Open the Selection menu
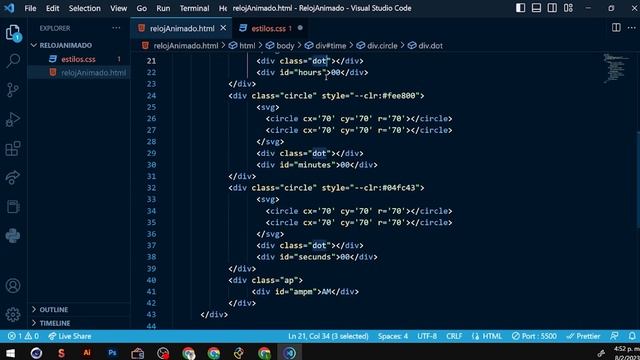640x360 pixels. click(x=84, y=8)
